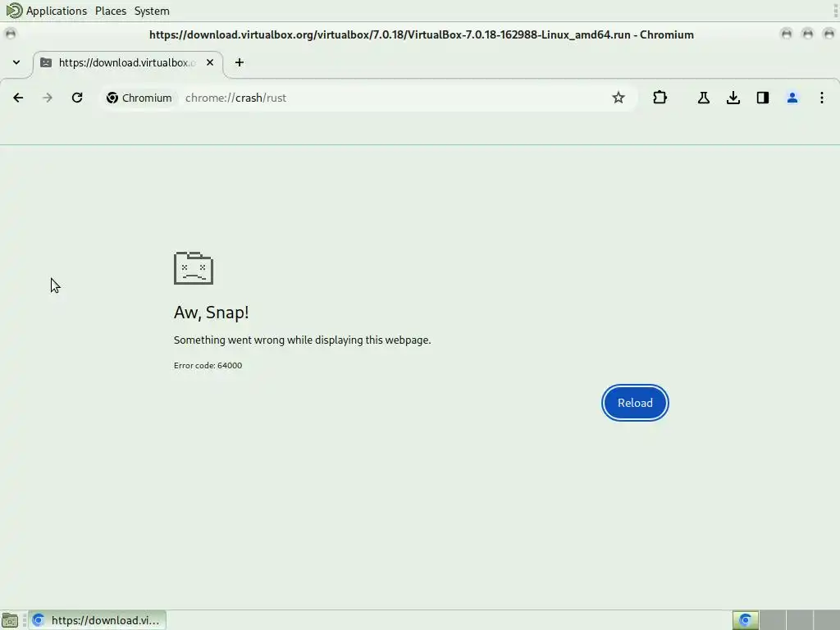Click the Something went wrong message text

click(302, 340)
